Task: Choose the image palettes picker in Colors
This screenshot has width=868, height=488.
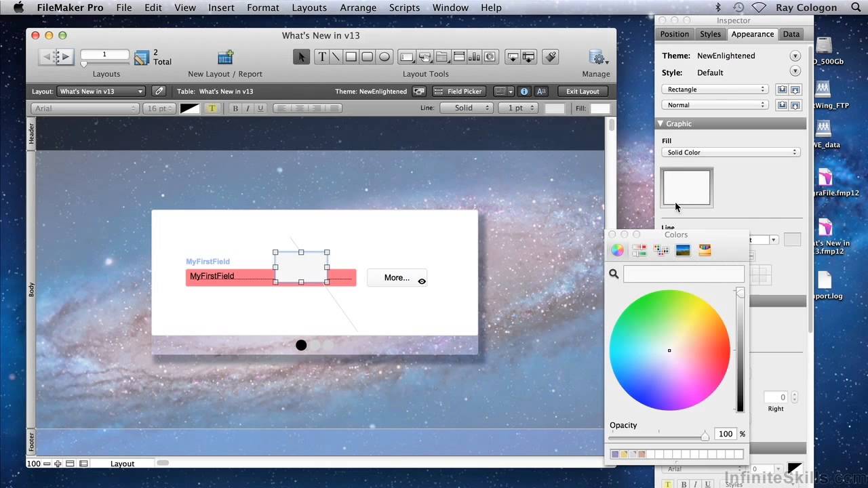Action: coord(683,250)
